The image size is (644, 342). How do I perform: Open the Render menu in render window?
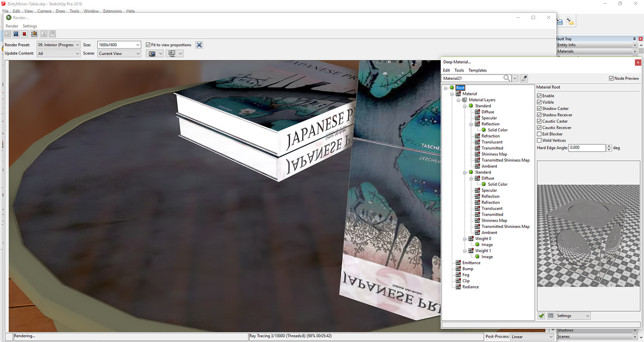click(12, 26)
